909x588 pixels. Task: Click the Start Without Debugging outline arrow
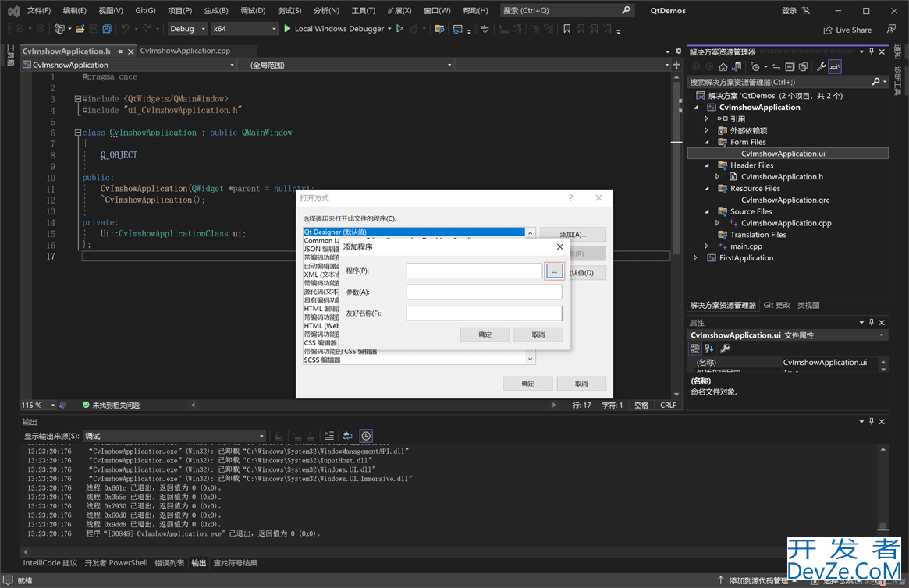[399, 28]
